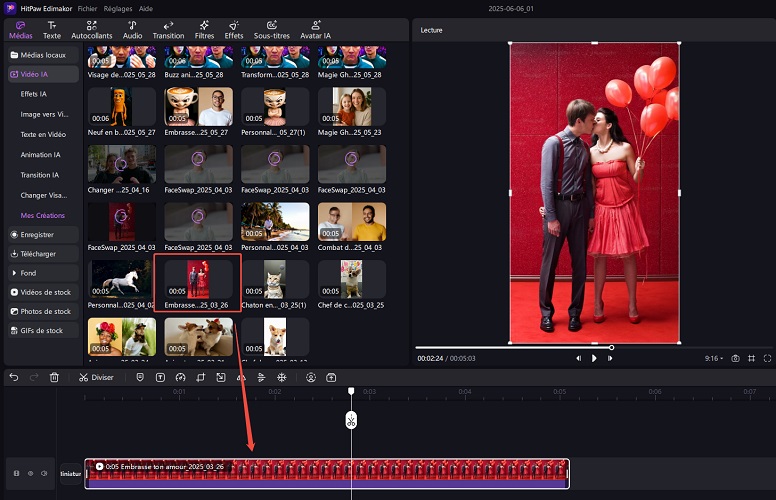This screenshot has width=776, height=500.
Task: Open the Aide menu
Action: 146,8
